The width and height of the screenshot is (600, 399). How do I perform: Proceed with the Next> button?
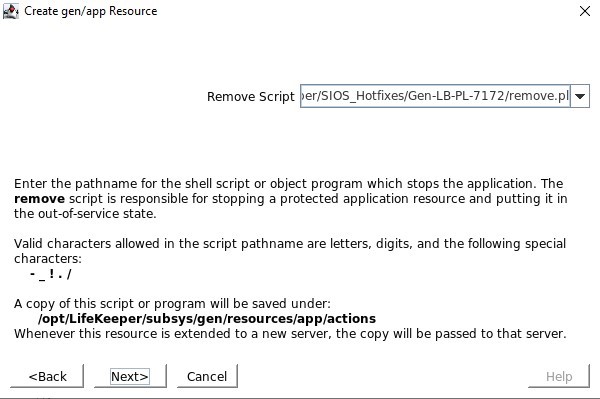pyautogui.click(x=130, y=376)
